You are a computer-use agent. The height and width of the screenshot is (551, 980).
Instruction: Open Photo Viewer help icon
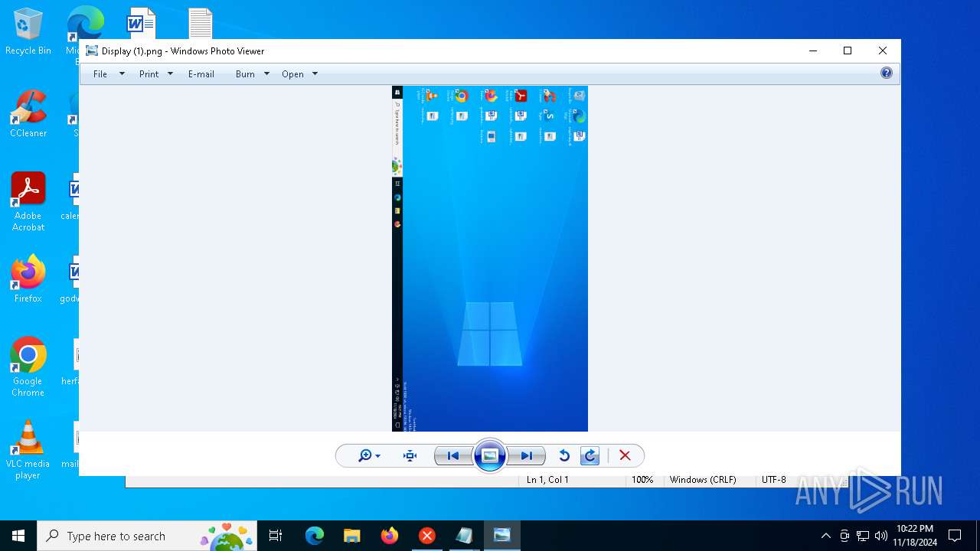tap(886, 73)
